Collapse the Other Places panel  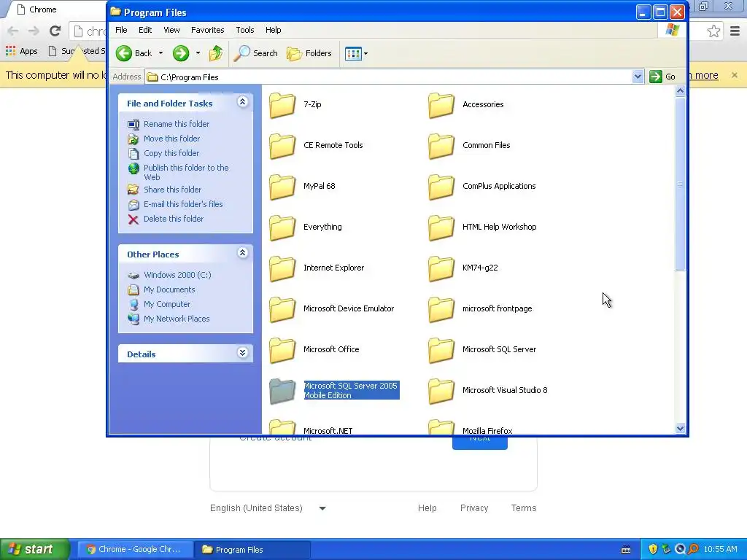(x=242, y=253)
